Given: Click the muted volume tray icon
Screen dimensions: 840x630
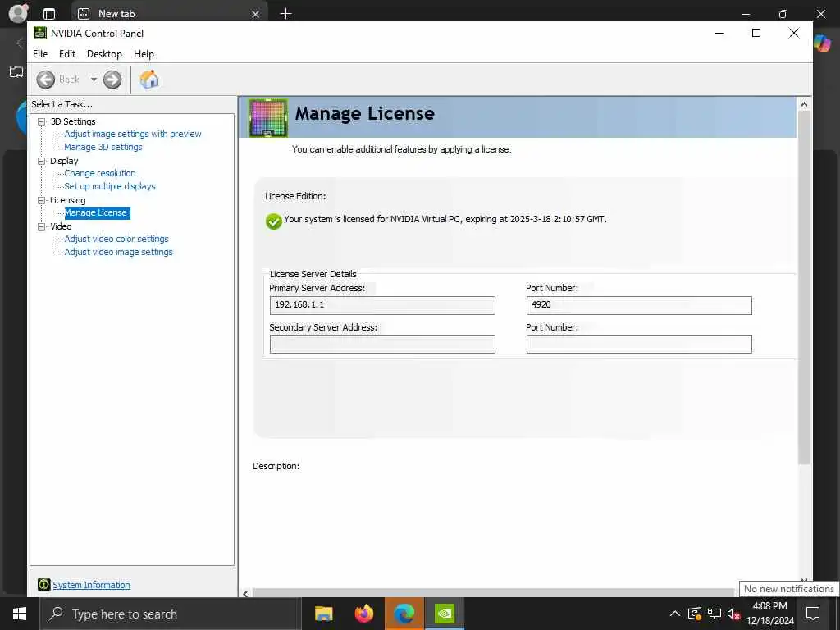Looking at the screenshot, I should (x=733, y=614).
